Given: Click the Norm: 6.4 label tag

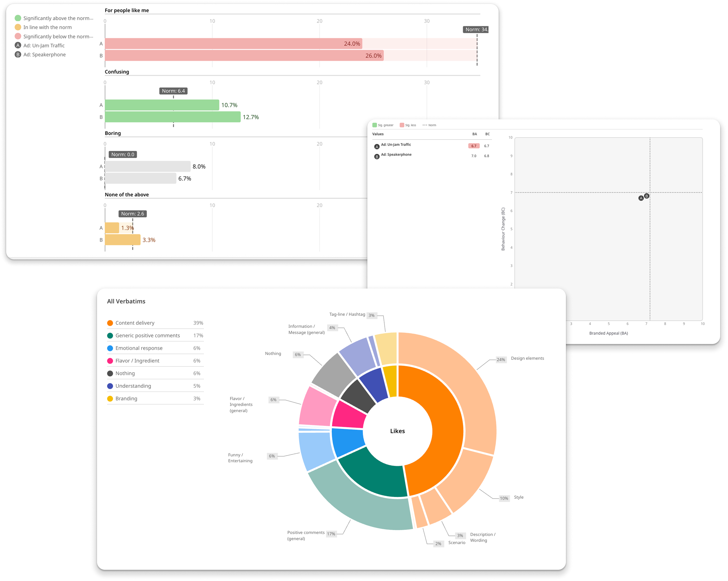Looking at the screenshot, I should pos(173,91).
